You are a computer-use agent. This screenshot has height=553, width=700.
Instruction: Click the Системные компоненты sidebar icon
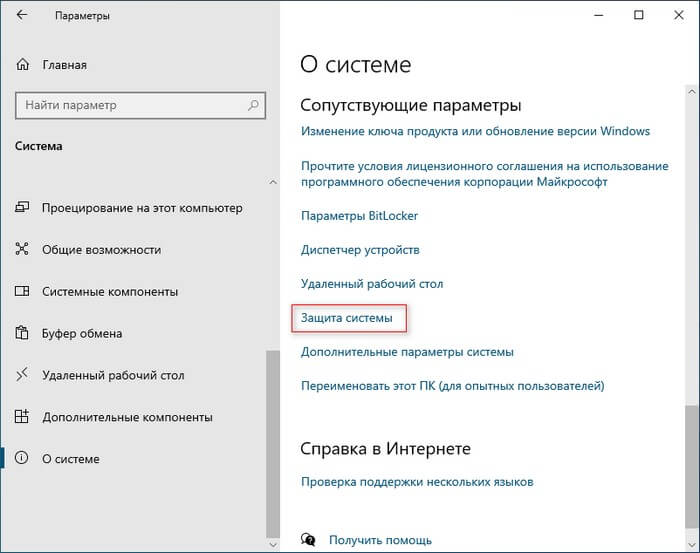23,292
